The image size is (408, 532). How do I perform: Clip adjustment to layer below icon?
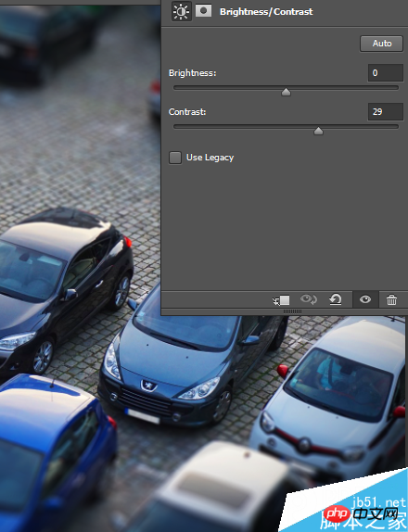(x=281, y=300)
